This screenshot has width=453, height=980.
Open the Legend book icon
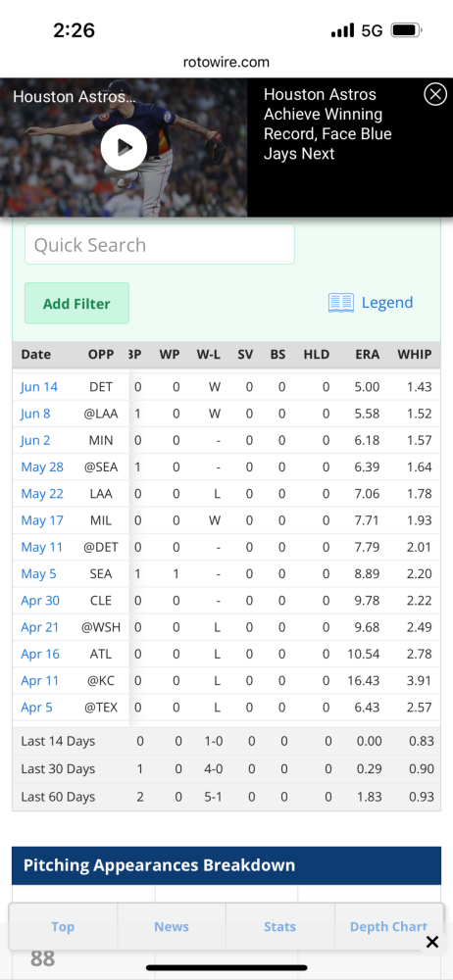[x=340, y=303]
